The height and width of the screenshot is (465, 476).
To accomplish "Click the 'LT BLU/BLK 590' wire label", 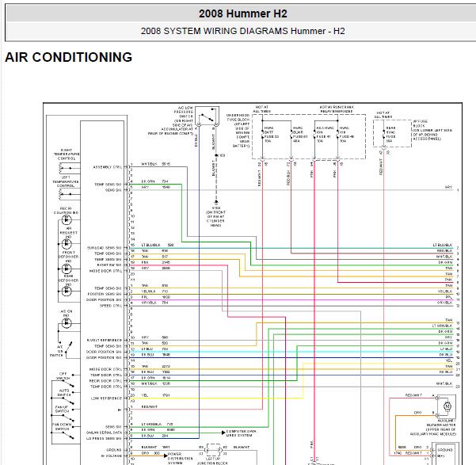I will coord(158,245).
